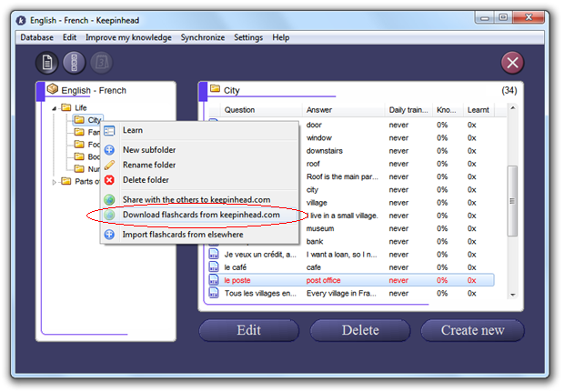Viewport: 564px width, 392px height.
Task: Choose New subfolder from context menu
Action: (149, 149)
